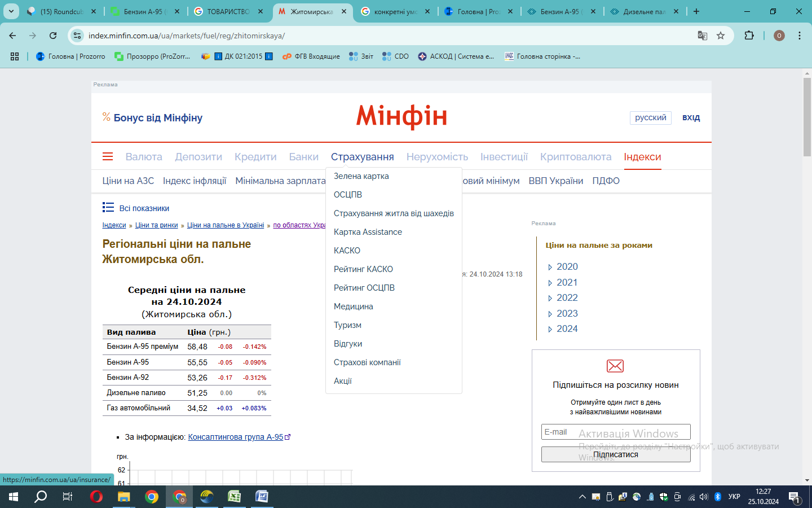Image resolution: width=812 pixels, height=508 pixels.
Task: Click the envelope newsletter icon
Action: (615, 366)
